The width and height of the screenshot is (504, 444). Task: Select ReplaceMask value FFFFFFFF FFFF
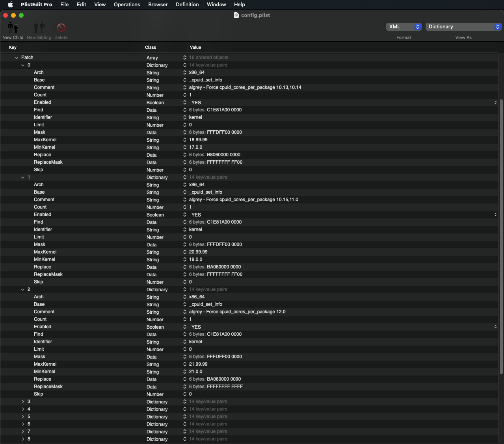[x=225, y=387]
